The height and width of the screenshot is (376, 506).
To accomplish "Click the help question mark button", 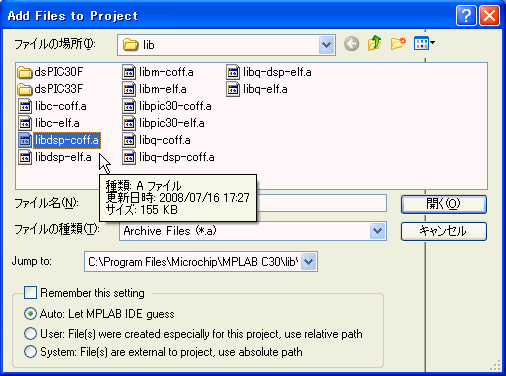I will tap(466, 15).
